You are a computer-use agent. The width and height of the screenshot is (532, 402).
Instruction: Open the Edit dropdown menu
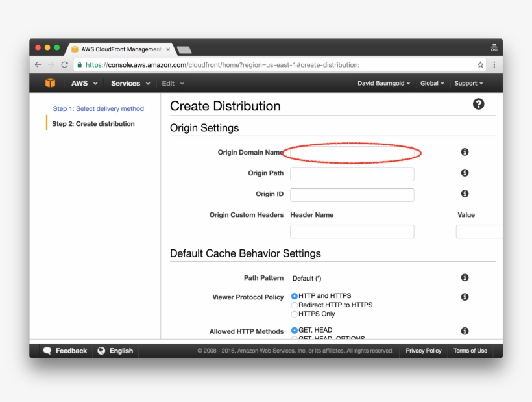[x=173, y=83]
